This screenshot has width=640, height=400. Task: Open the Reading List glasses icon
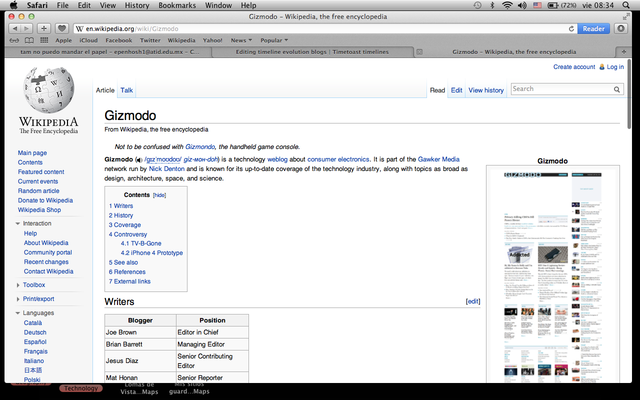point(14,40)
